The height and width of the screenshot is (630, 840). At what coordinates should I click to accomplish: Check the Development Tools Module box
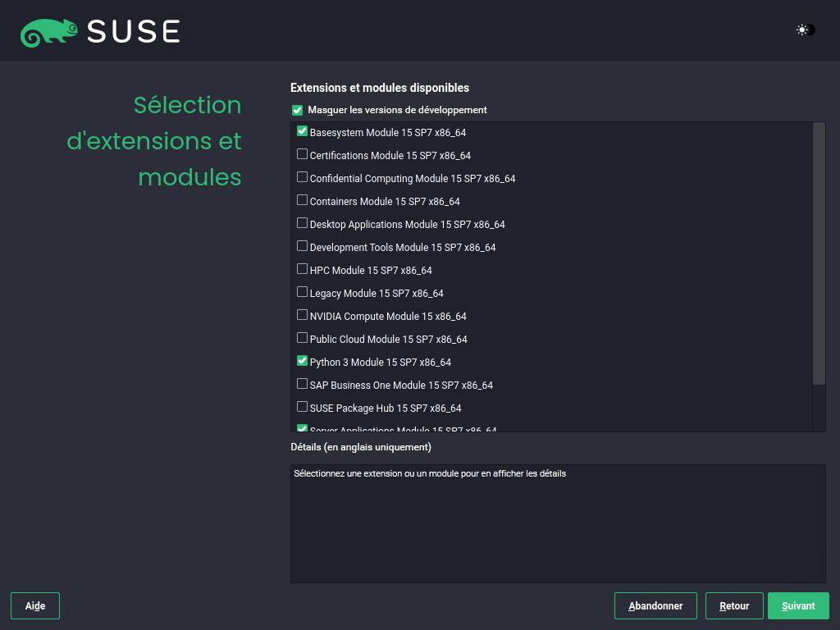pos(302,246)
